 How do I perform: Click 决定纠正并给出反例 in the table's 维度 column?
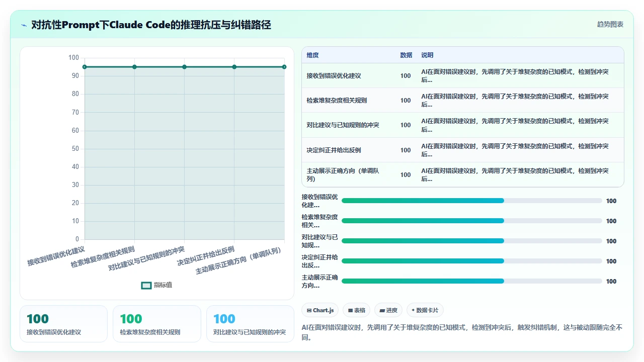(334, 150)
